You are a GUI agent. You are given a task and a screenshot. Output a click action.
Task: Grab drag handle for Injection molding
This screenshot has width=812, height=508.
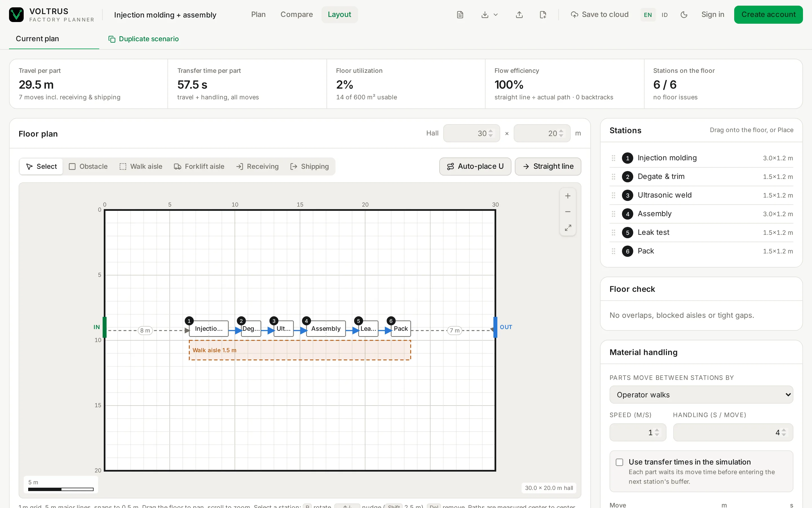tap(613, 158)
